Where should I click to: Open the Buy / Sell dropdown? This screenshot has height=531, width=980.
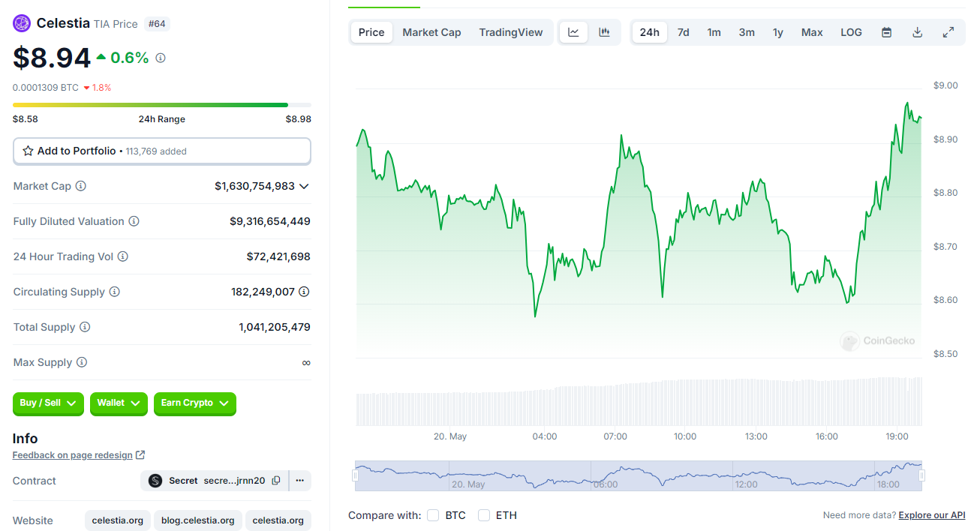tap(49, 403)
